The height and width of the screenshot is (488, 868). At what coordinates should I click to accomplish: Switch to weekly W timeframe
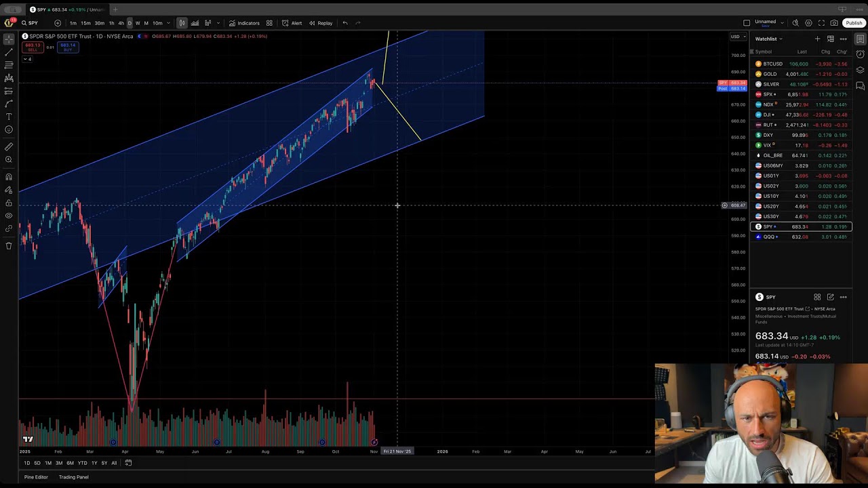click(138, 23)
